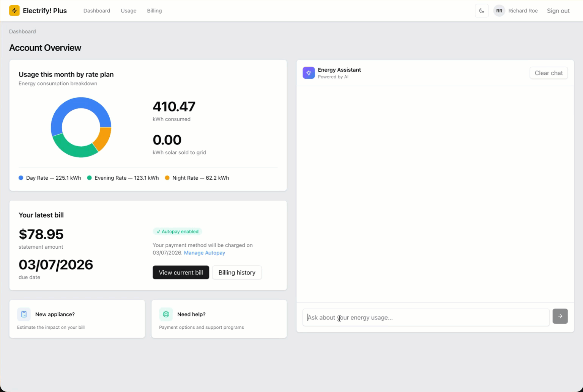Focus the Ask about your energy usage field

pyautogui.click(x=425, y=317)
